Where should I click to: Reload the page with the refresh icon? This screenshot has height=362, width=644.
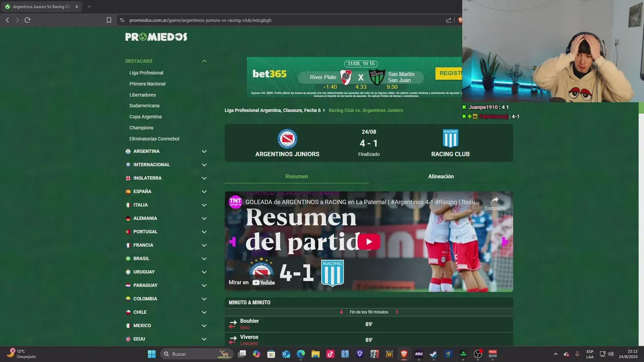[27, 20]
